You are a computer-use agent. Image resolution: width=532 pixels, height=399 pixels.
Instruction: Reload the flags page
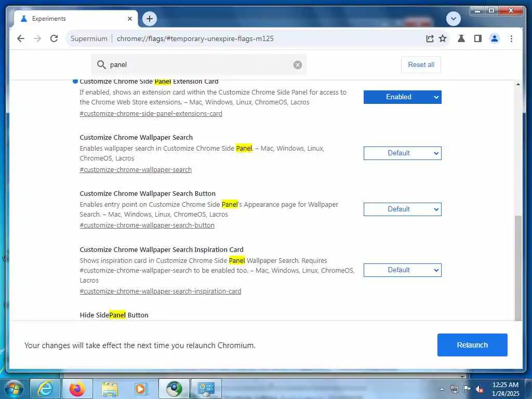coord(54,38)
